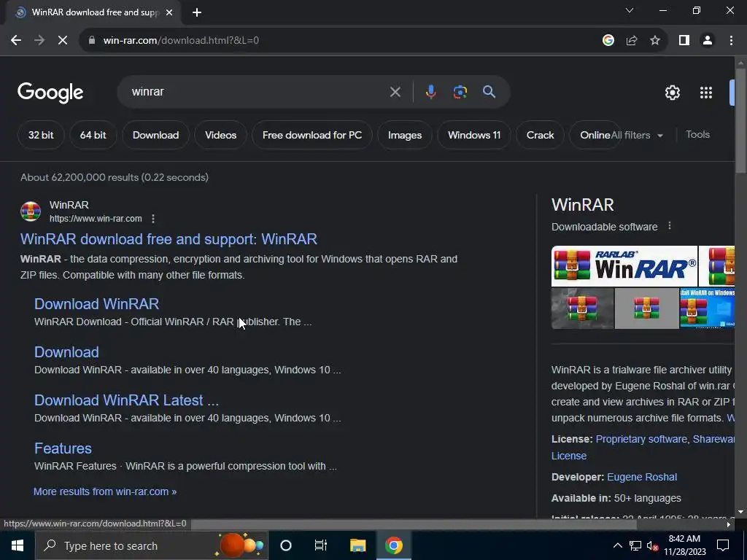Click the share page icon
Screen dimensions: 747x560
632,41
